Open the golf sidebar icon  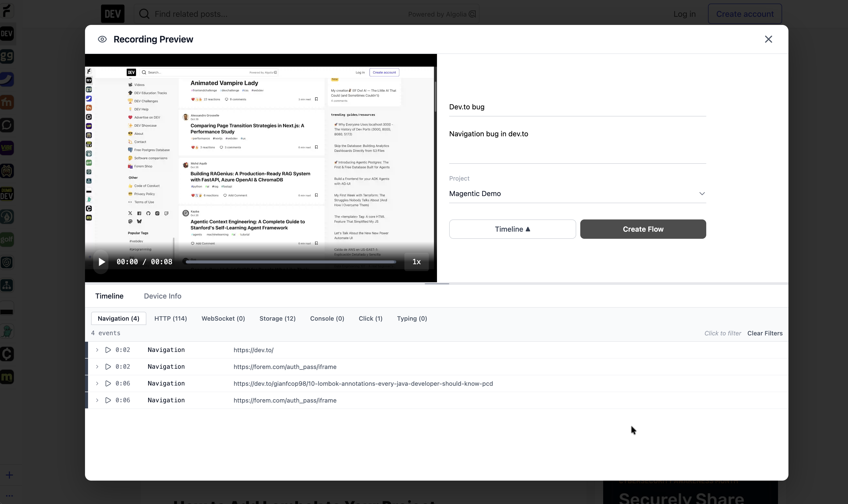(7, 240)
